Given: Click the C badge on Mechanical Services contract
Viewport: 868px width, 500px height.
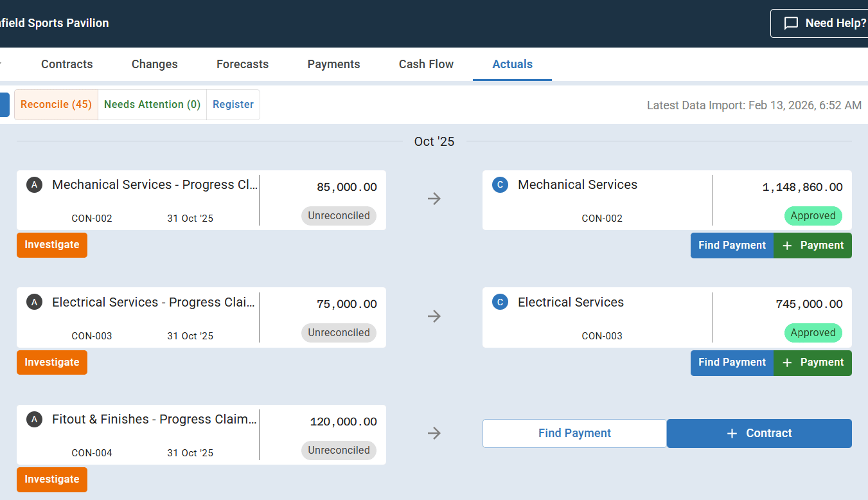Looking at the screenshot, I should [500, 185].
